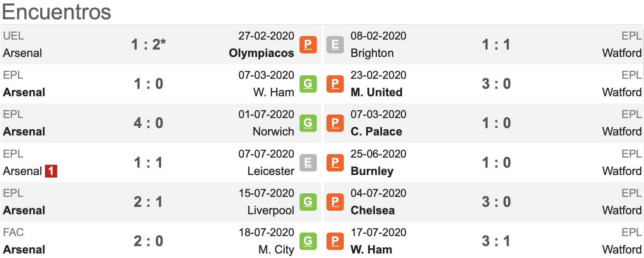Click the green G badge for Arsenal–Norwich

click(x=308, y=123)
